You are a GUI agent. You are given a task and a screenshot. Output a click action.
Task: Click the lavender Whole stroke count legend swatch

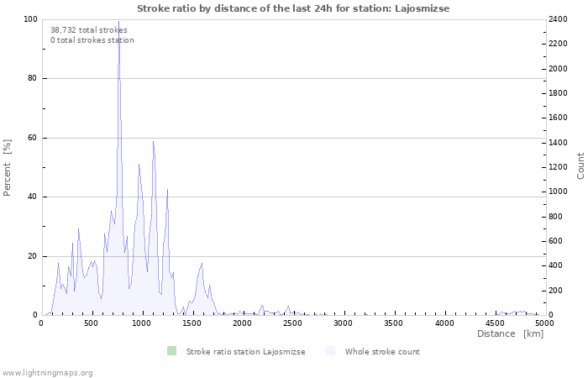click(x=330, y=351)
